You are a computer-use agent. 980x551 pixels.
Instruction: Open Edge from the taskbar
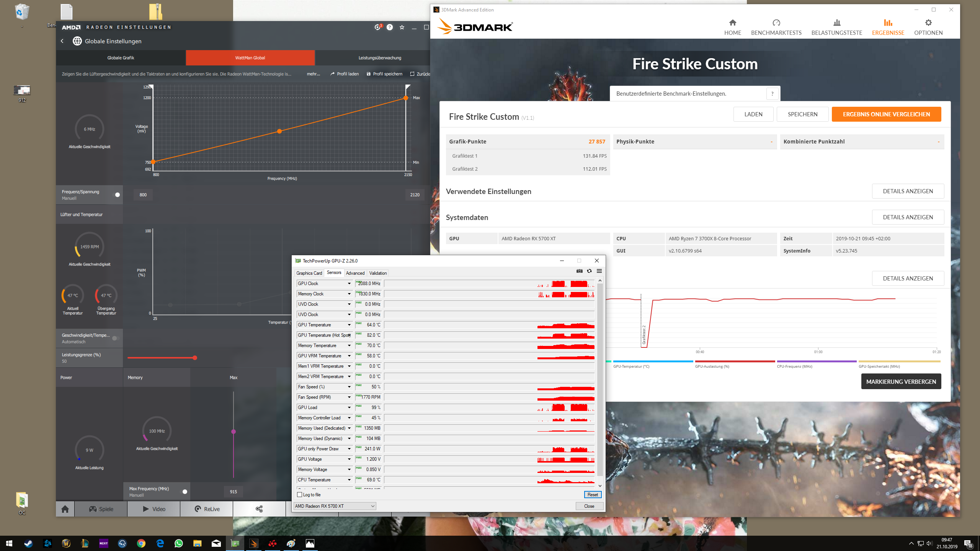click(x=160, y=543)
